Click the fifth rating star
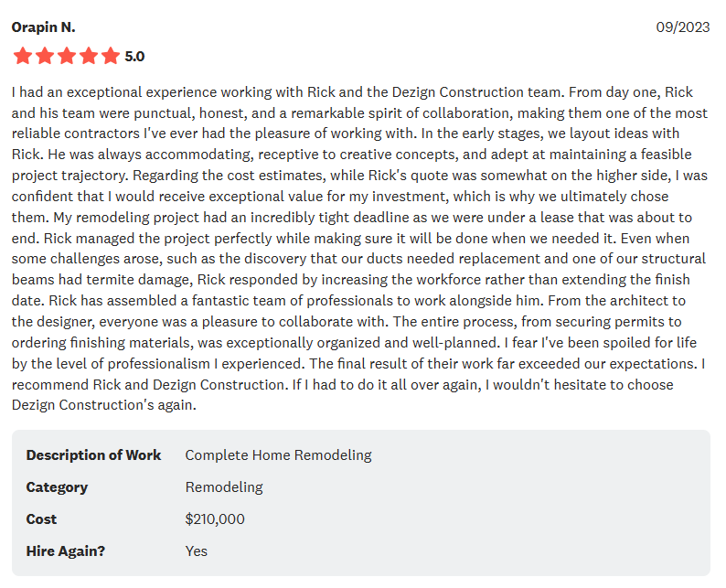Viewport: 726px width, 588px height. pyautogui.click(x=111, y=56)
